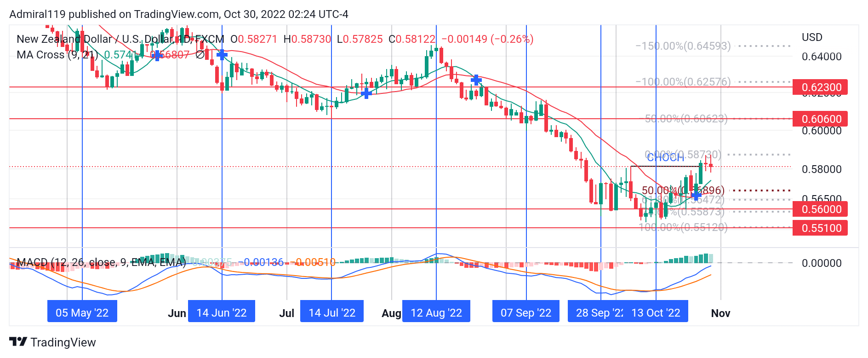Click the TradingView wordmark text

point(63,342)
